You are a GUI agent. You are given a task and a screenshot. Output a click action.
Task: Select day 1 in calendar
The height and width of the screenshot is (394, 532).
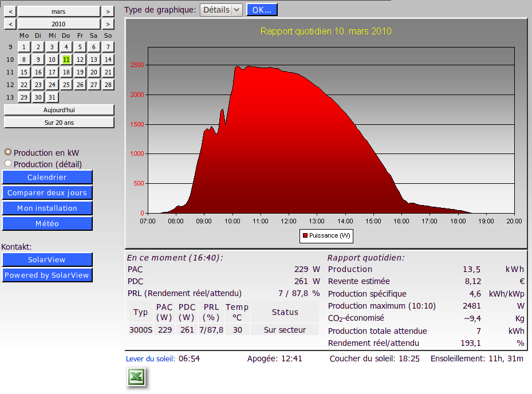coord(23,47)
